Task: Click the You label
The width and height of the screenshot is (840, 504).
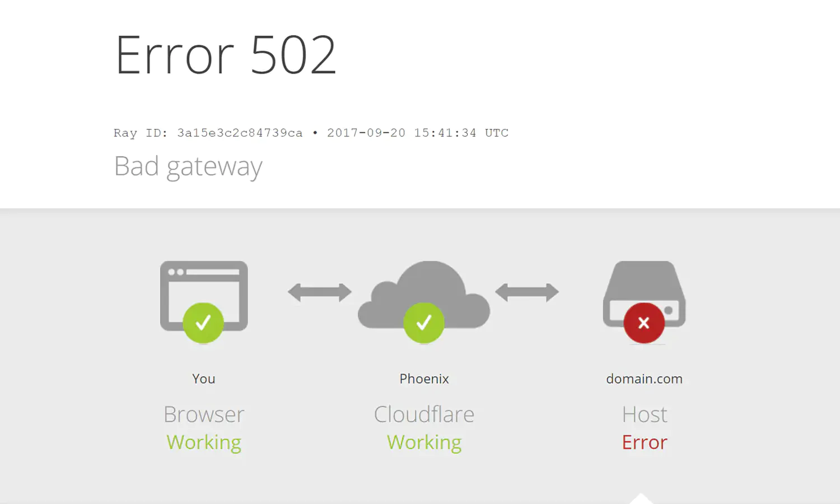Action: tap(203, 379)
